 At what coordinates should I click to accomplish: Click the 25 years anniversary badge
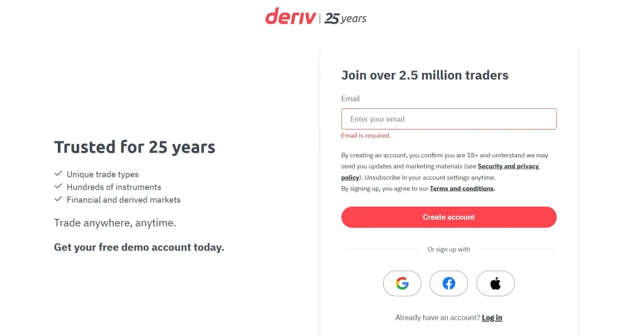pos(345,18)
